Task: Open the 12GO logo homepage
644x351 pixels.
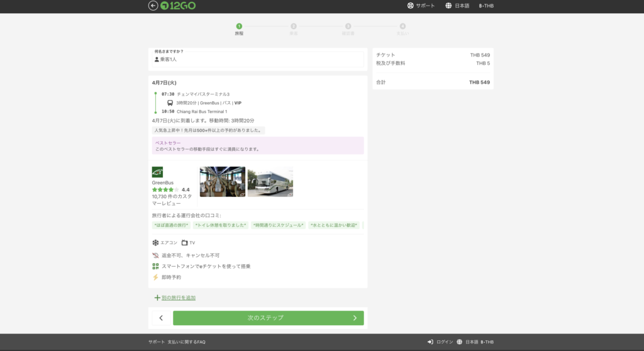Action: coord(178,5)
